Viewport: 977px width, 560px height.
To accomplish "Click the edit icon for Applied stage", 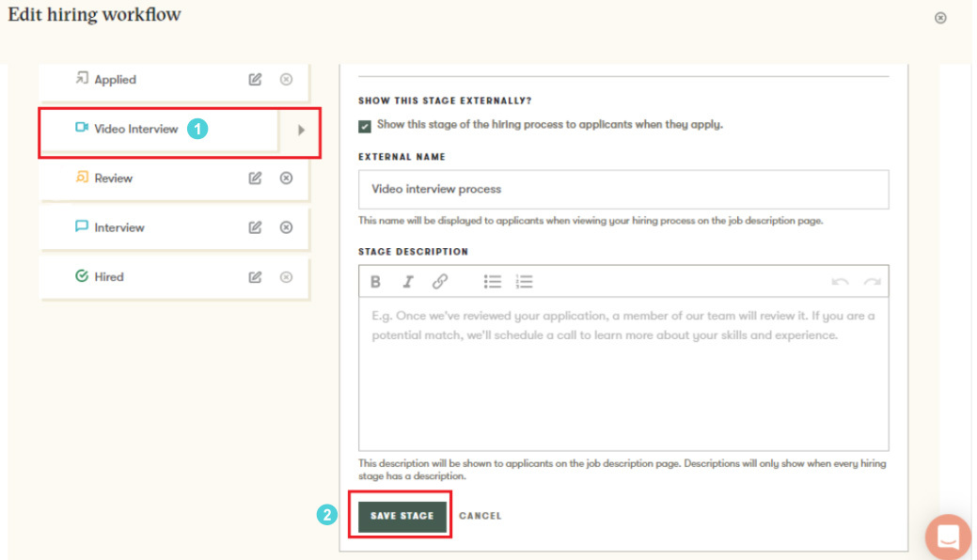I will (255, 80).
